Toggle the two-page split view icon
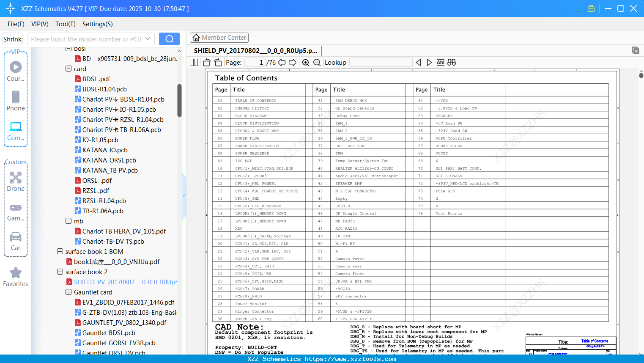This screenshot has width=644, height=363. (194, 63)
